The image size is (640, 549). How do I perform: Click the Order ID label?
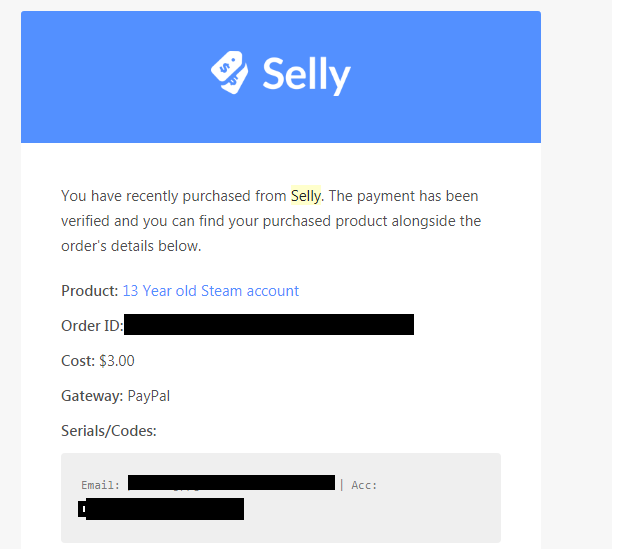click(92, 326)
